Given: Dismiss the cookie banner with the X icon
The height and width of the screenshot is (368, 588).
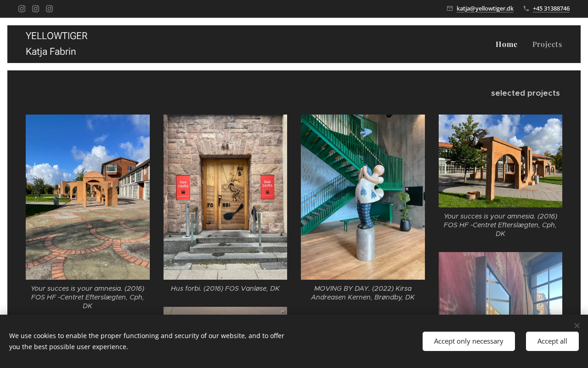Looking at the screenshot, I should (577, 326).
